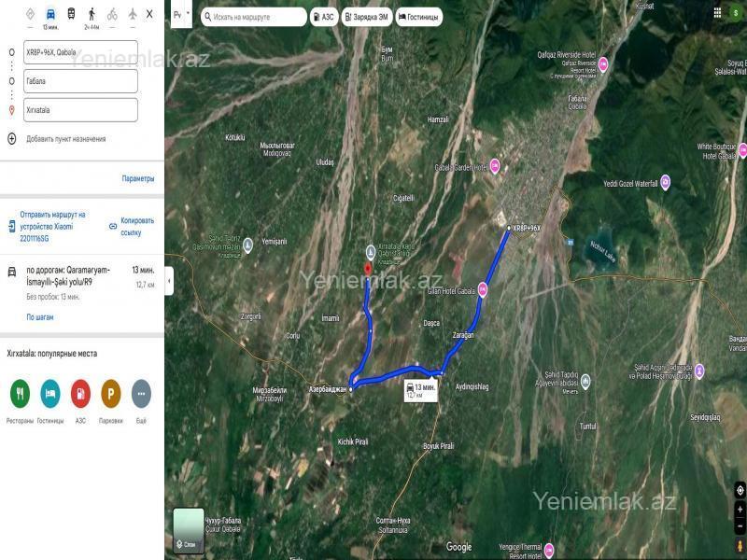Image resolution: width=747 pixels, height=560 pixels.
Task: Click the Yemişanlı map label
Action: coord(275,242)
